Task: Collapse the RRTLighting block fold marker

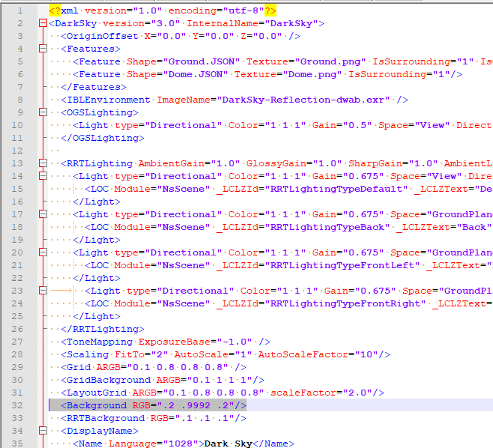Action: coord(42,163)
